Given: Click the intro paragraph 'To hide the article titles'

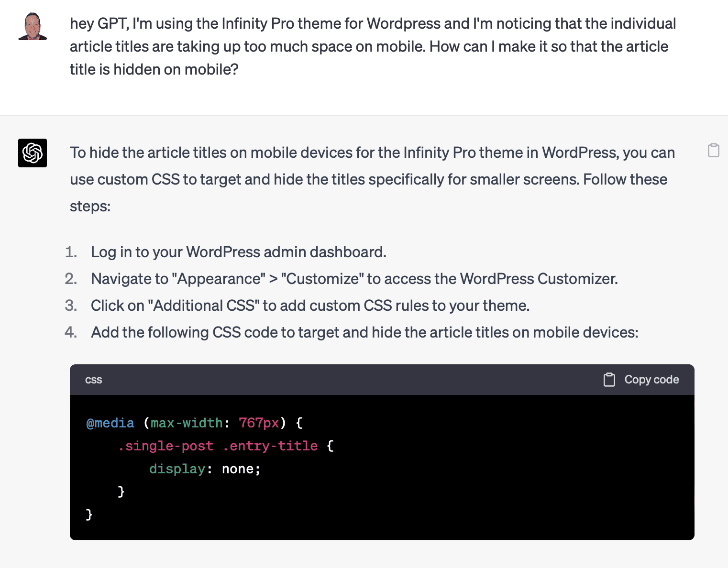Looking at the screenshot, I should click(372, 179).
